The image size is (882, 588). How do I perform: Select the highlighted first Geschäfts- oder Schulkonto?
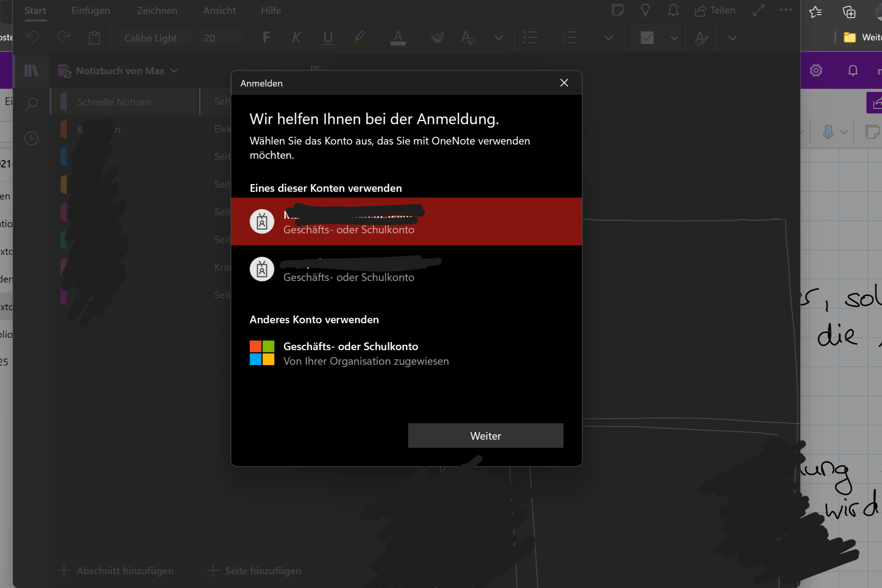pyautogui.click(x=406, y=222)
